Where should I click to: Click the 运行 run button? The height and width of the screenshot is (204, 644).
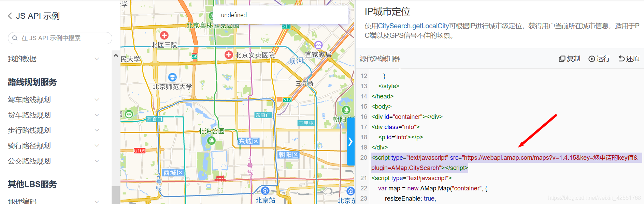(599, 59)
